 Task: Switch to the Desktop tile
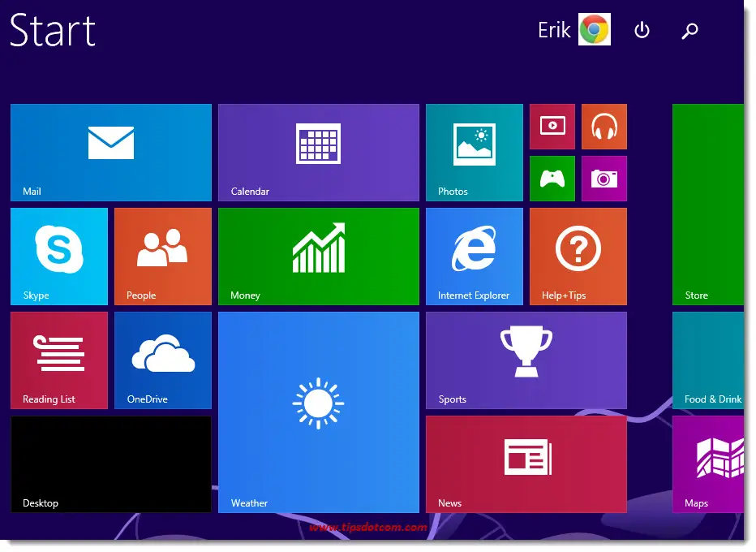[111, 464]
